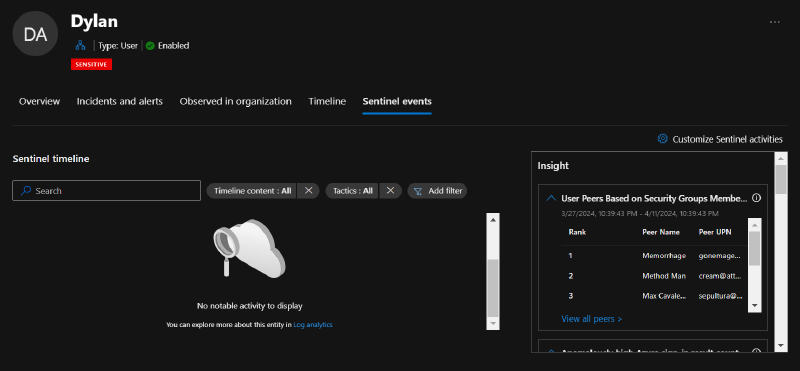This screenshot has height=371, width=800.
Task: Click the Type: User label
Action: (118, 45)
